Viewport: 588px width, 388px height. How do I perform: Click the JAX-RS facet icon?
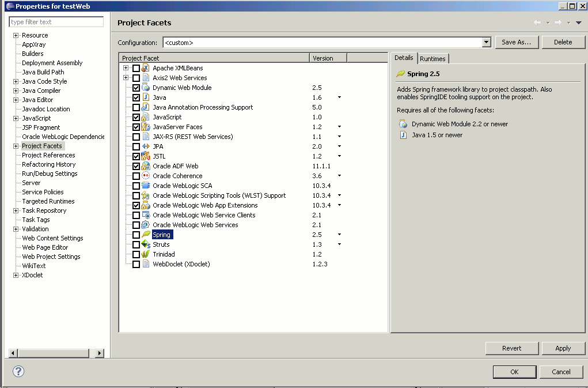click(x=146, y=137)
